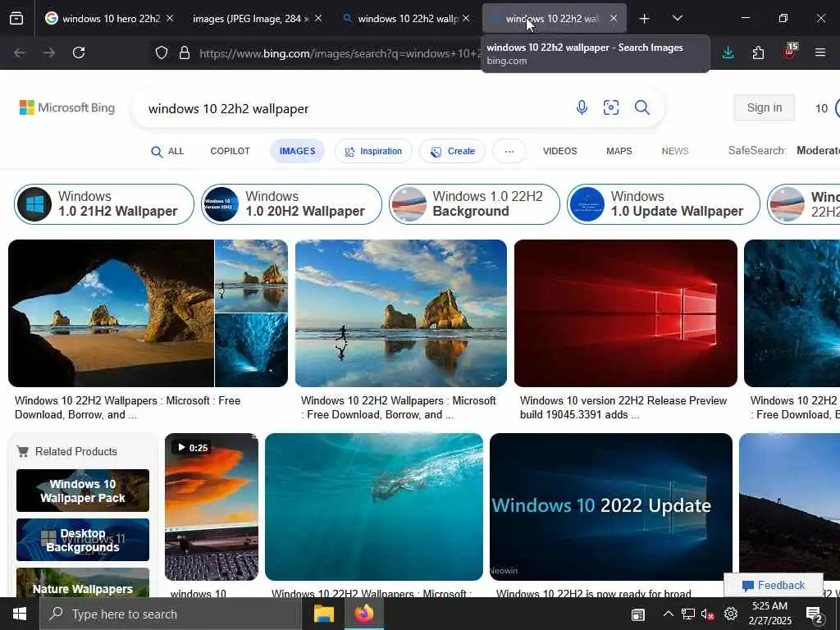Go forward with the forward arrow
The height and width of the screenshot is (630, 840).
pos(49,52)
